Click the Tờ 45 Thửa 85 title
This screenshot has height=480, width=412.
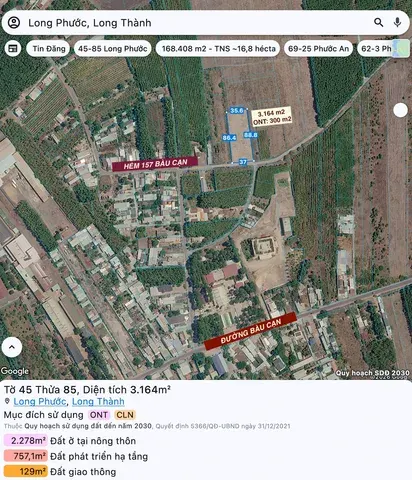coord(87,390)
